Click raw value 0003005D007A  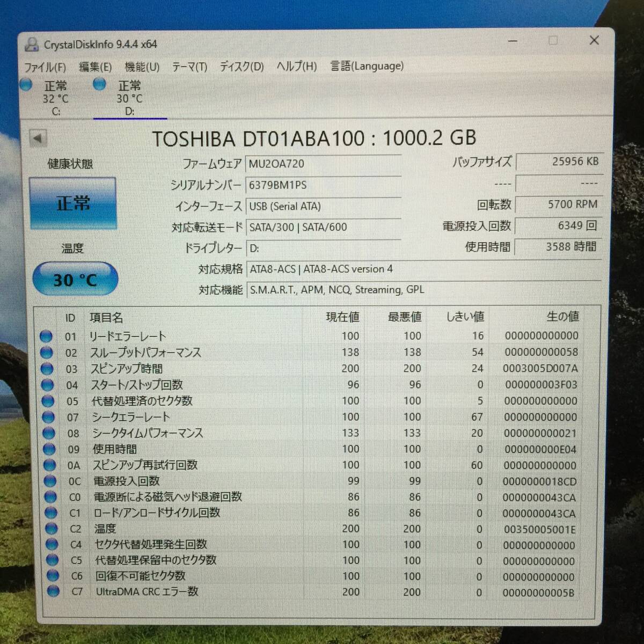(540, 369)
